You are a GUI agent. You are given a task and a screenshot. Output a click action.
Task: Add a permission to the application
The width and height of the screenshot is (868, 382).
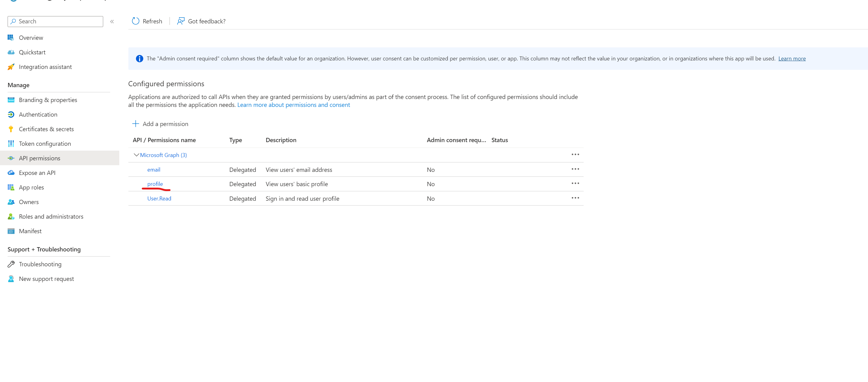point(160,124)
